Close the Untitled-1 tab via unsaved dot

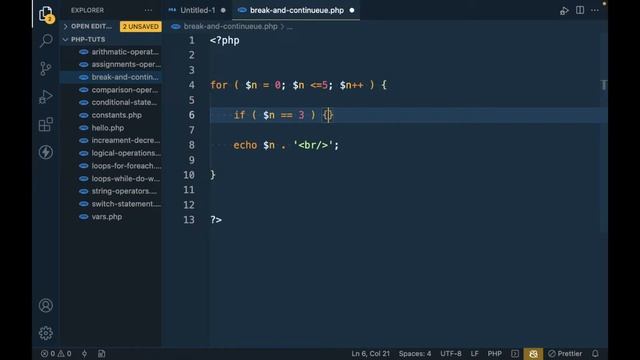223,10
